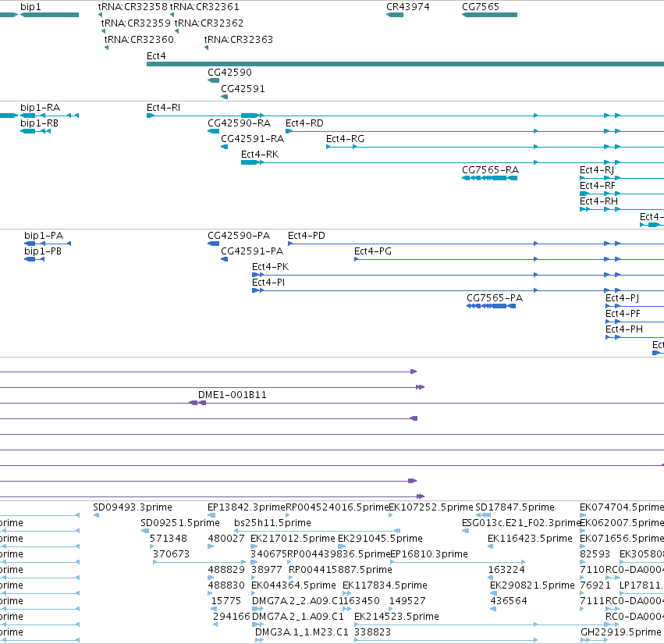664x644 pixels.
Task: Select the RP004439836.5prime EST label
Action: [339, 554]
